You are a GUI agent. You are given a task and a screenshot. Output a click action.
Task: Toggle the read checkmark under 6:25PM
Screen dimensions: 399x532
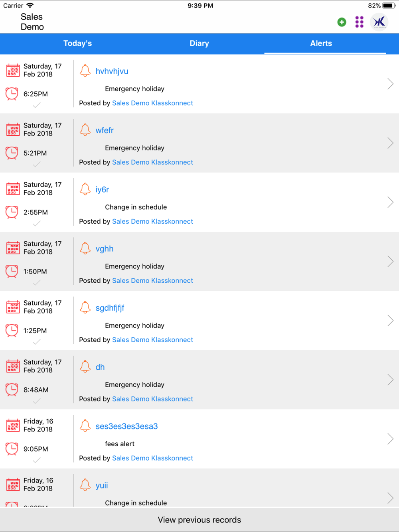pos(37,105)
